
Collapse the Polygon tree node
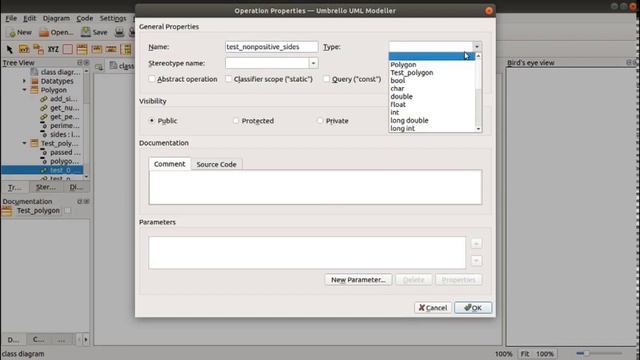[24, 90]
